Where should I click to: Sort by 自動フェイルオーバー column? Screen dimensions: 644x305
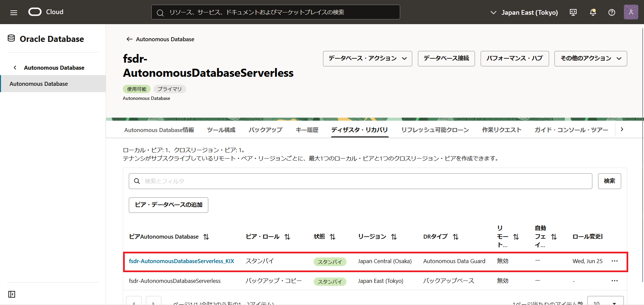(x=554, y=237)
